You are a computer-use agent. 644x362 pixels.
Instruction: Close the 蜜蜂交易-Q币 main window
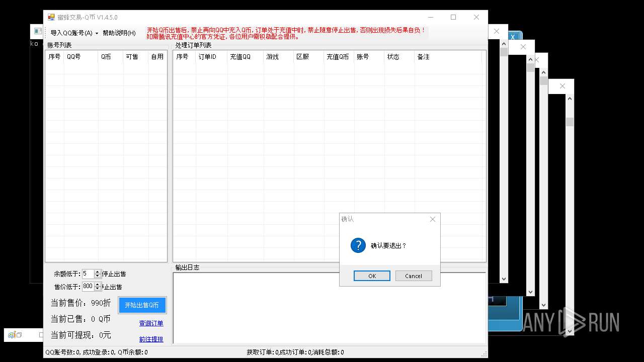click(476, 17)
